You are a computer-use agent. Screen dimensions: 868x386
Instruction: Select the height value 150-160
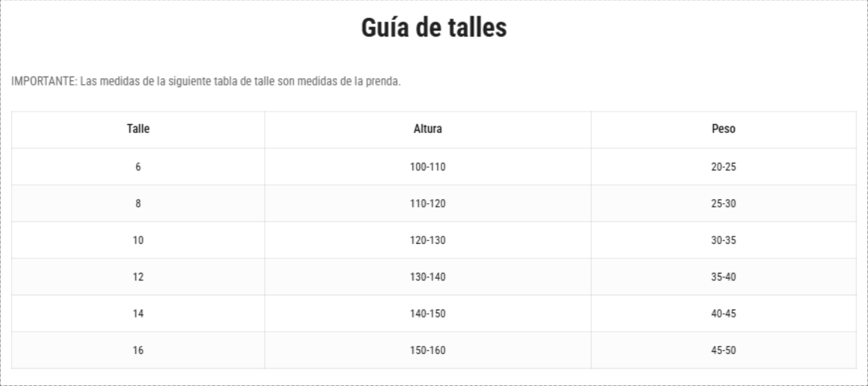[427, 350]
